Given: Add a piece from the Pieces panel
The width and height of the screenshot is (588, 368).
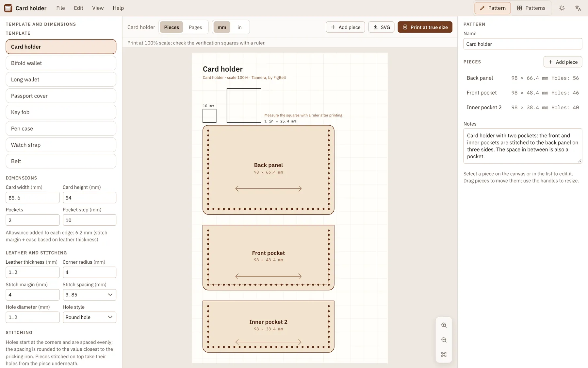Looking at the screenshot, I should tap(563, 62).
